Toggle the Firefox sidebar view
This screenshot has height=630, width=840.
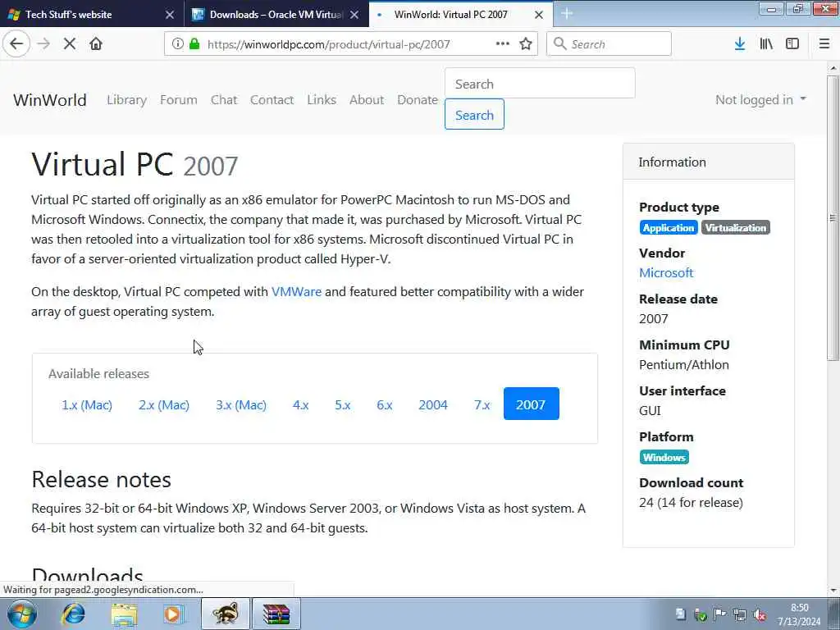792,44
